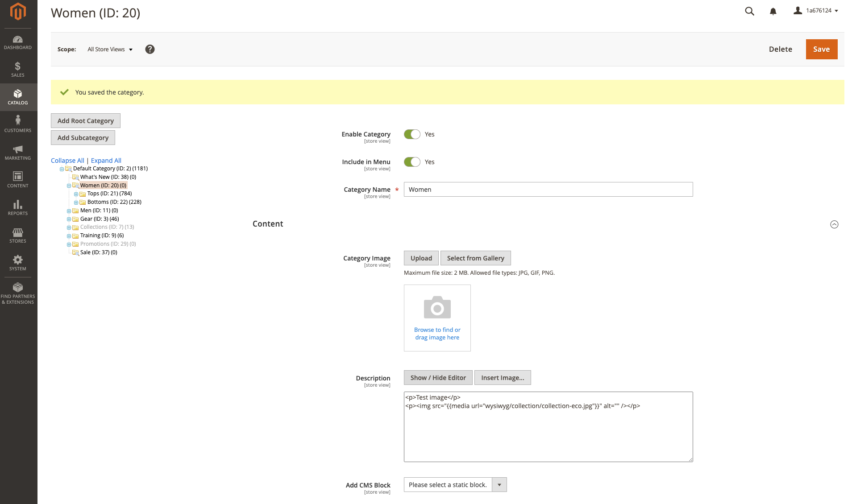This screenshot has height=504, width=852.
Task: Open the All Store Views scope dropdown
Action: pos(109,49)
